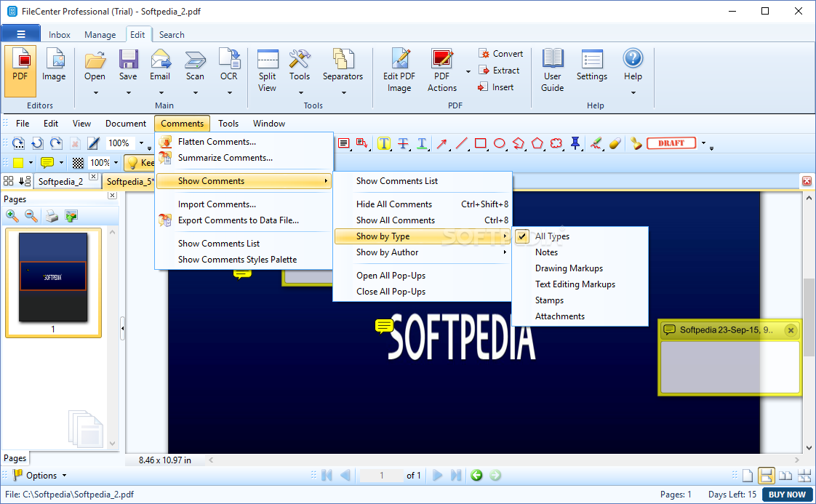Select the underline text tool
The image size is (816, 504).
[422, 143]
